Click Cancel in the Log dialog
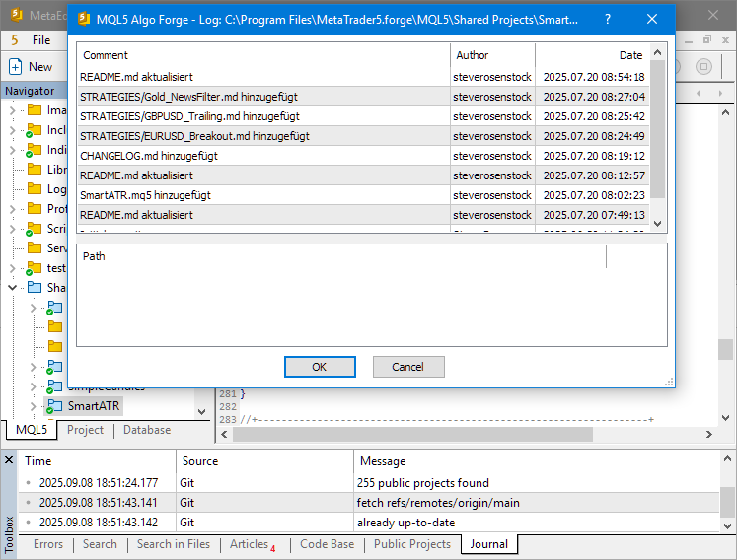The height and width of the screenshot is (560, 737). coord(408,367)
